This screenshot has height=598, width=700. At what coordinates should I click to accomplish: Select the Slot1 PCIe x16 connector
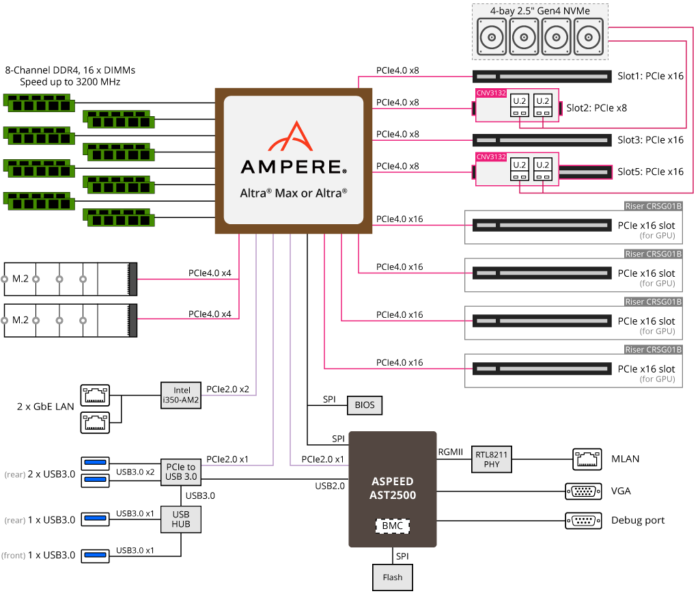(x=542, y=77)
